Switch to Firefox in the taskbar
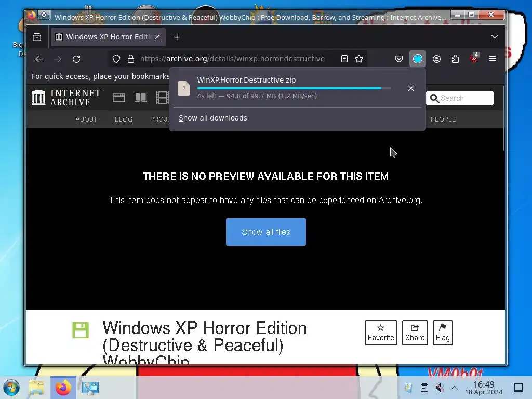Viewport: 532px width, 399px height. pos(63,388)
